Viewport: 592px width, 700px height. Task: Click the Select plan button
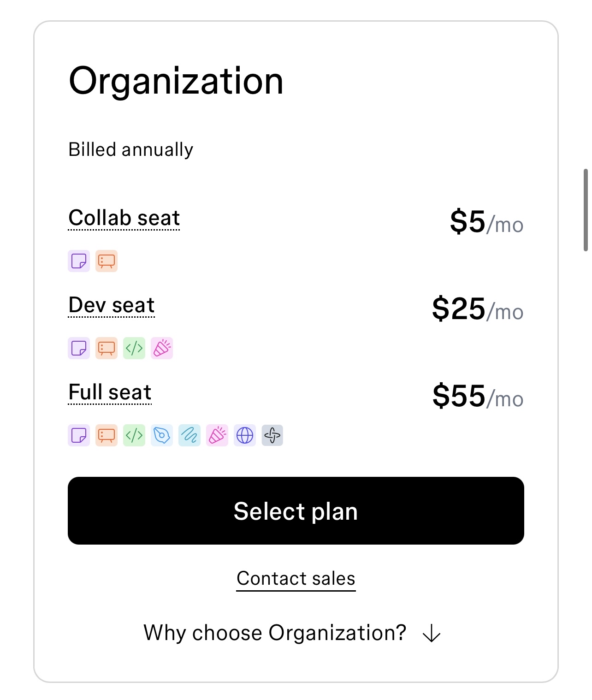click(296, 511)
